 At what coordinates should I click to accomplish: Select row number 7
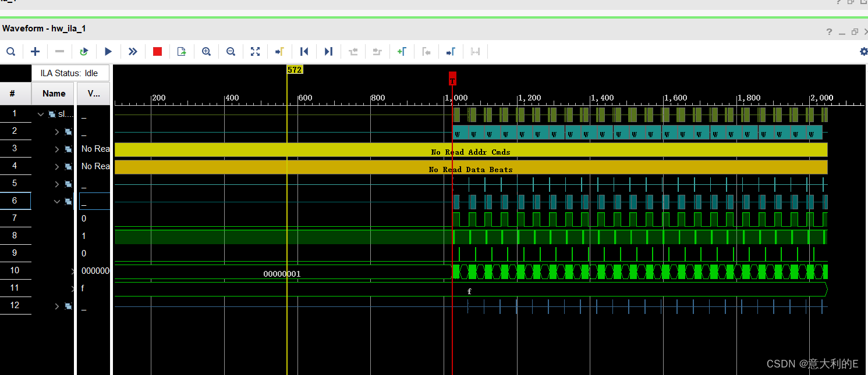click(15, 218)
